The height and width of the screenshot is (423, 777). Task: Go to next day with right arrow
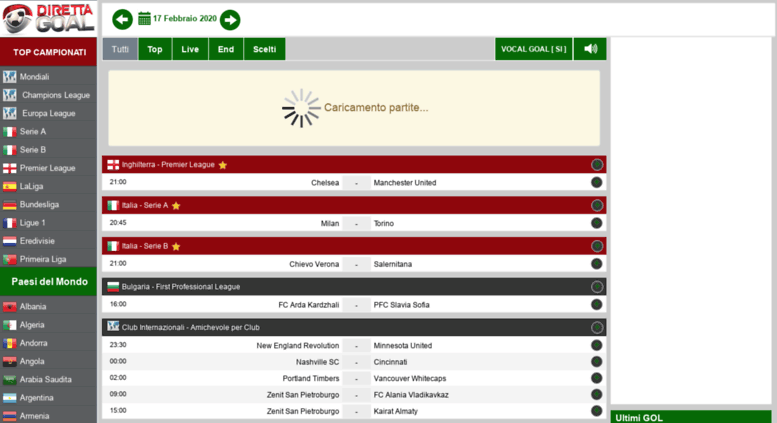pos(230,19)
